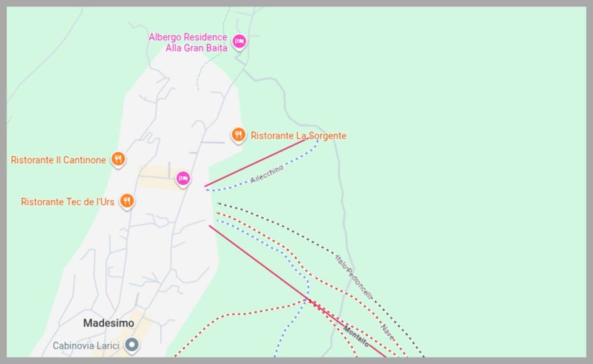Select the Madesimo town name
This screenshot has height=364, width=593.
108,323
